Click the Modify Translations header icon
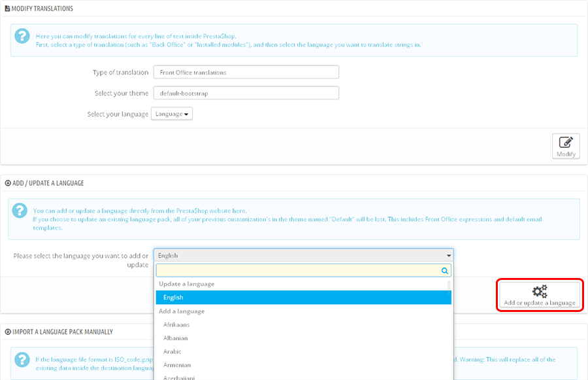This screenshot has height=380, width=588. (x=7, y=9)
